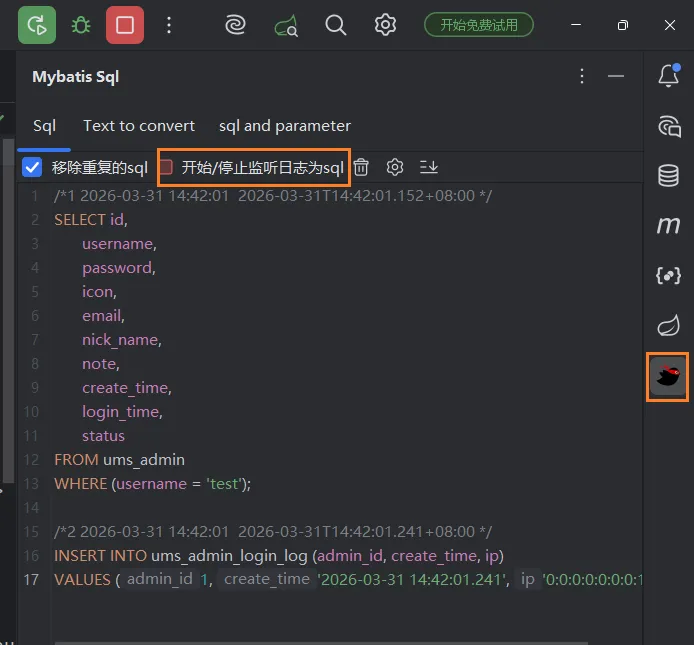Open Search Everywhere magnifier
The image size is (694, 645).
click(x=335, y=25)
